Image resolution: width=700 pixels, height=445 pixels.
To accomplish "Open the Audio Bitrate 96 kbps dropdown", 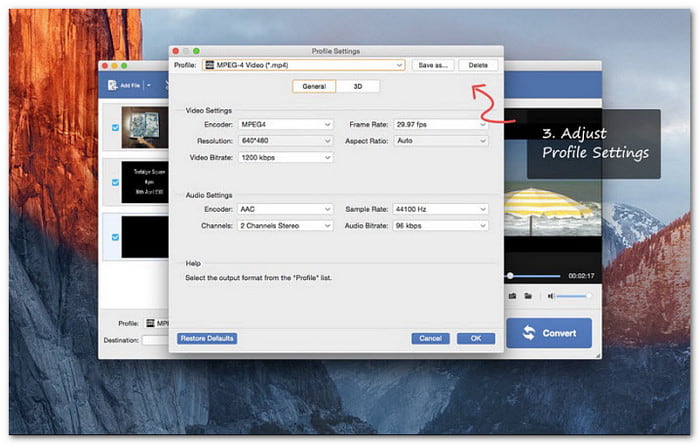I will 441,226.
